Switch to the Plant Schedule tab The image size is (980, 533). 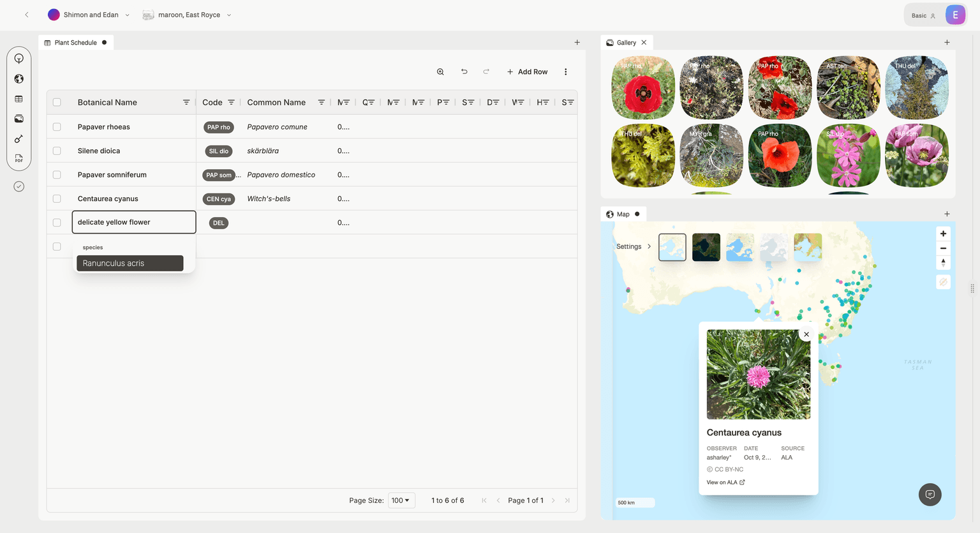click(x=75, y=43)
